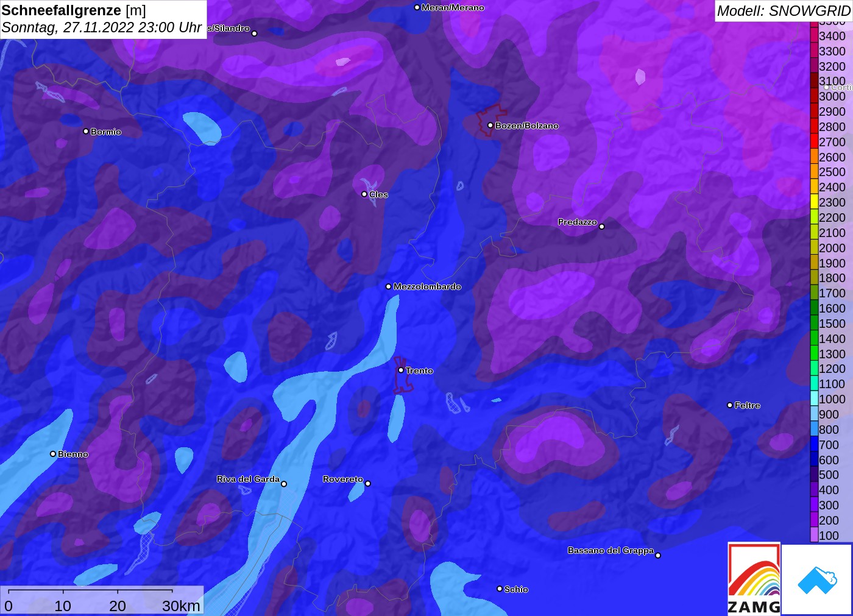Image resolution: width=853 pixels, height=616 pixels.
Task: Click the Modell: SNOWGRID label
Action: click(784, 11)
